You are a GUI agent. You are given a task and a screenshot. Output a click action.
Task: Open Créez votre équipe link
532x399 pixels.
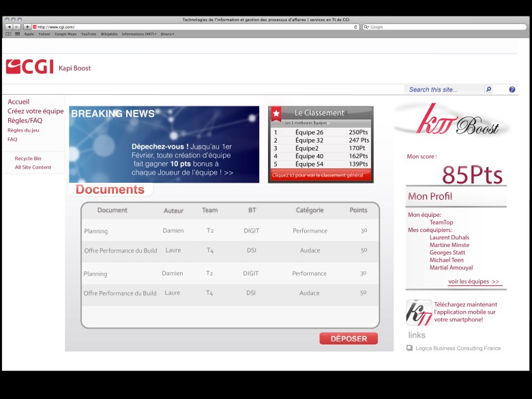click(x=35, y=111)
